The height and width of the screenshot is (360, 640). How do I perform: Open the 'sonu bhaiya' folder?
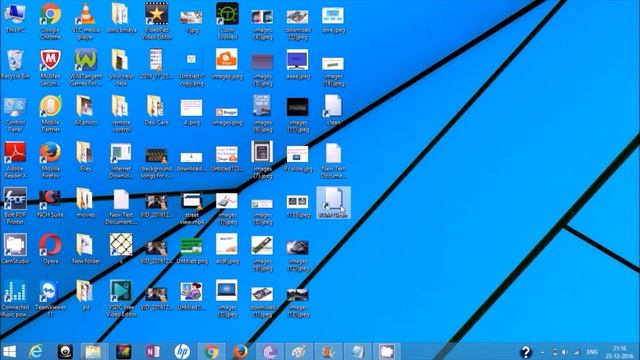121,18
